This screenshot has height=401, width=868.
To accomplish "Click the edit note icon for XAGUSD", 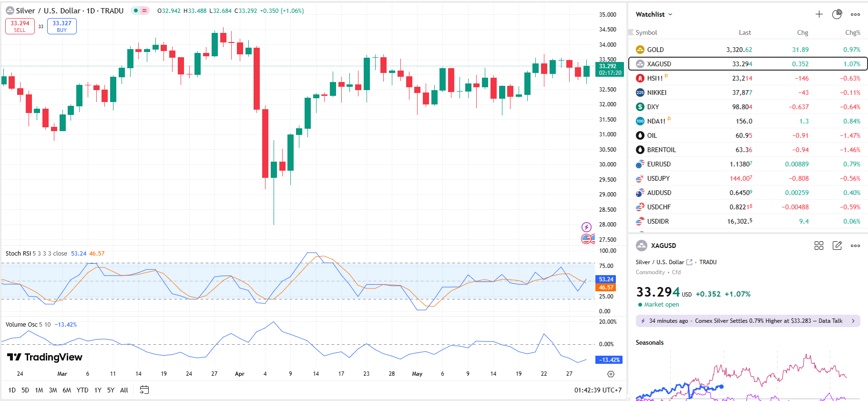I will point(837,246).
